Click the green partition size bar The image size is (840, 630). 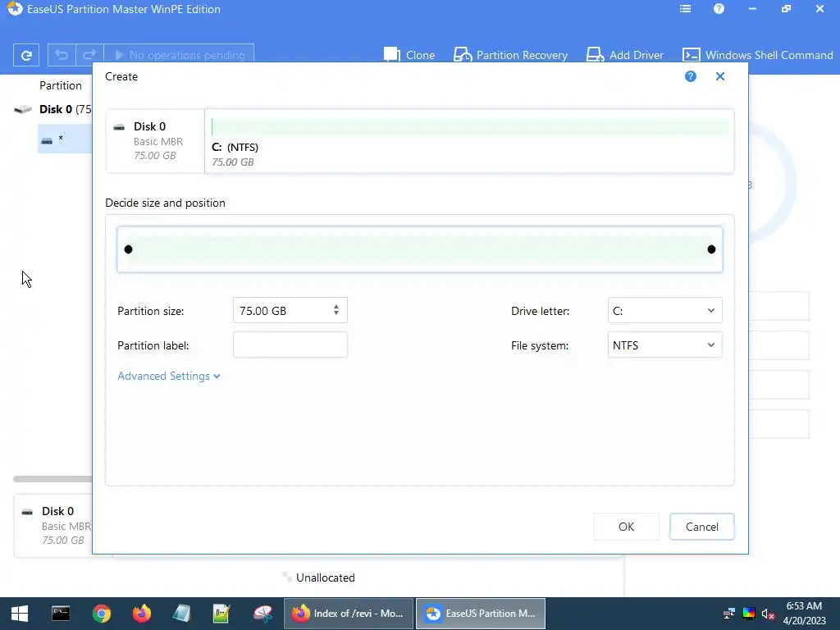pos(419,249)
